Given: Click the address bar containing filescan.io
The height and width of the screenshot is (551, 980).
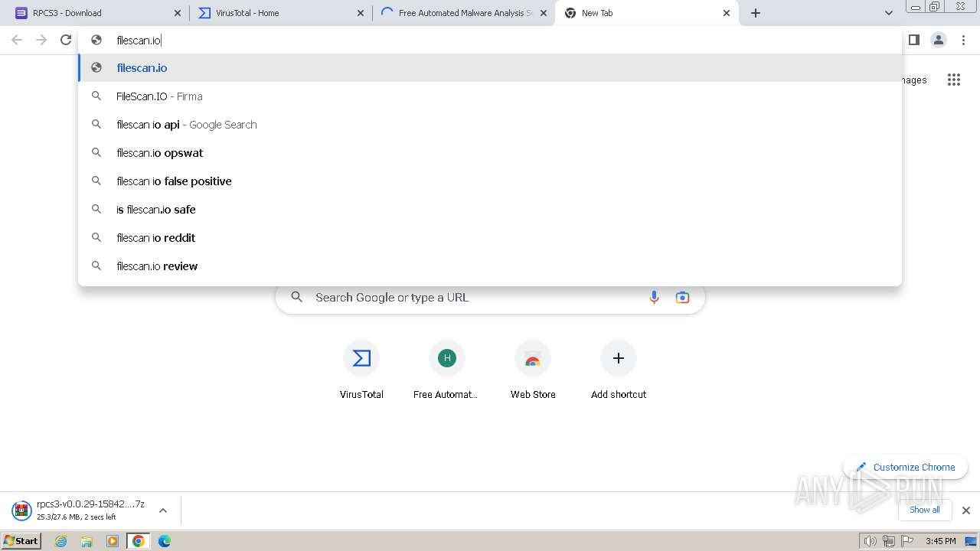Looking at the screenshot, I should point(490,40).
